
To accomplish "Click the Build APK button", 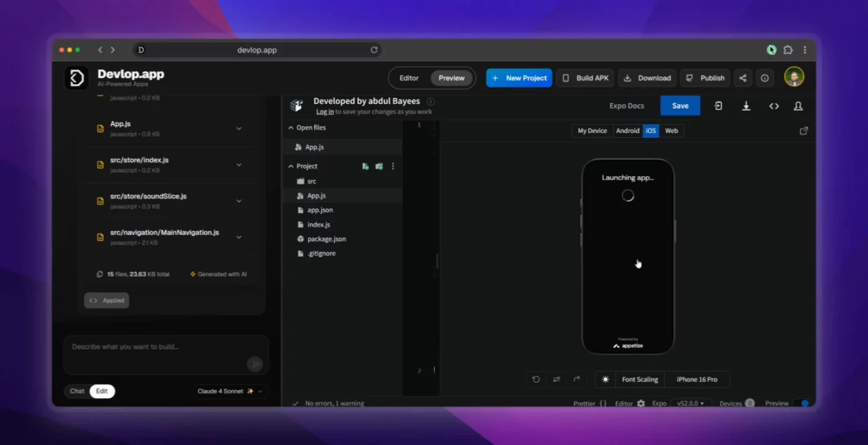I will coord(585,78).
